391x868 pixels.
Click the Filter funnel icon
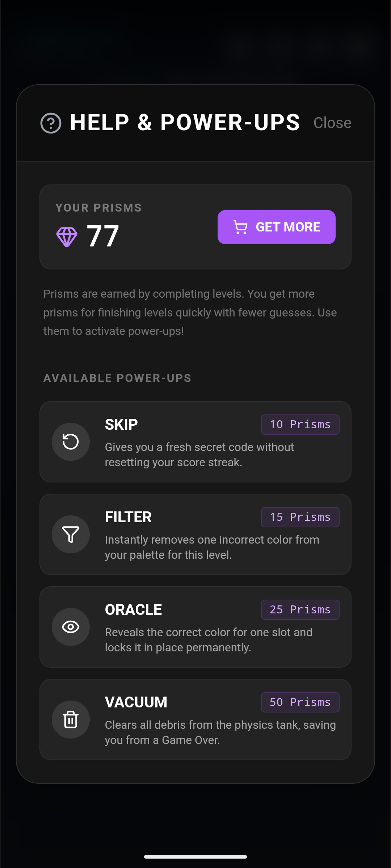point(71,534)
